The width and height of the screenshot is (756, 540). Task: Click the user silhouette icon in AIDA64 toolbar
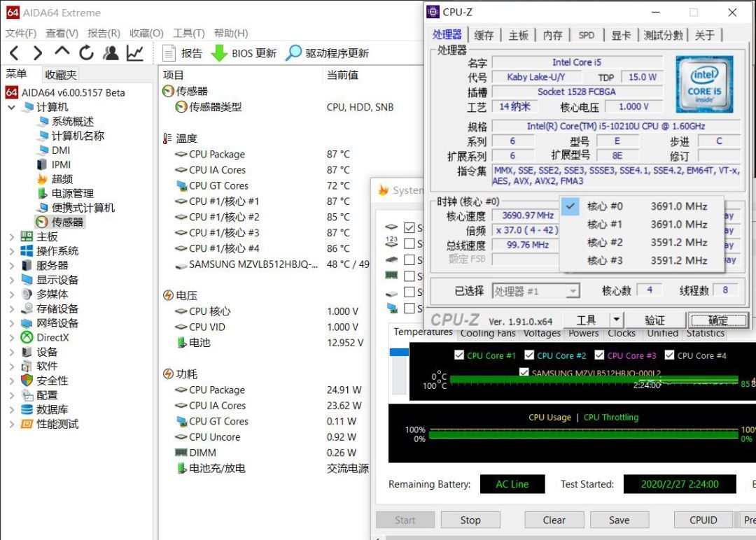(x=110, y=52)
